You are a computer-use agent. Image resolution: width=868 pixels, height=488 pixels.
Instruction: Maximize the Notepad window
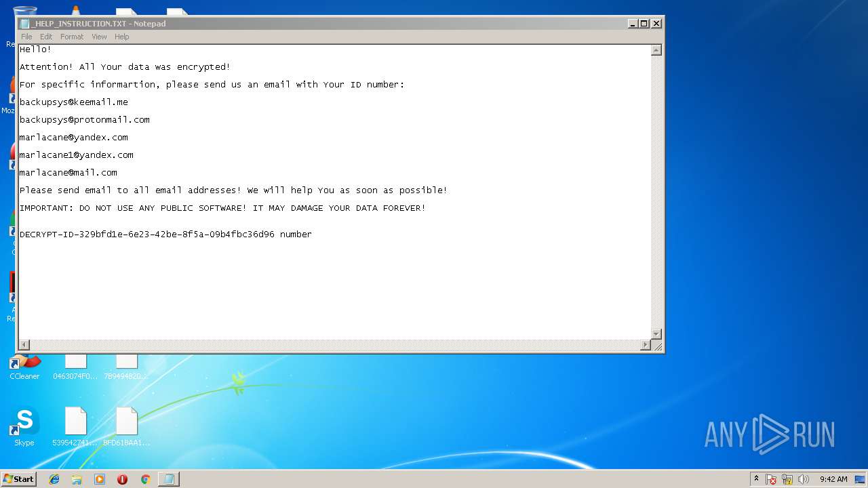644,23
